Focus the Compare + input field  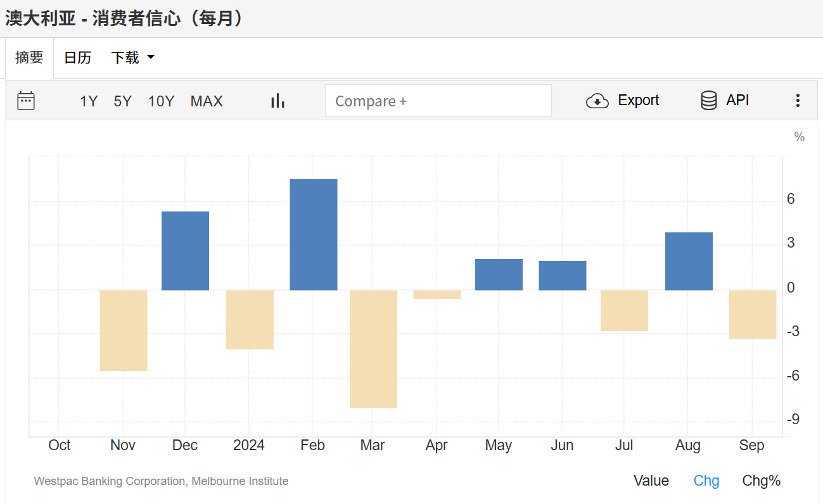(438, 101)
